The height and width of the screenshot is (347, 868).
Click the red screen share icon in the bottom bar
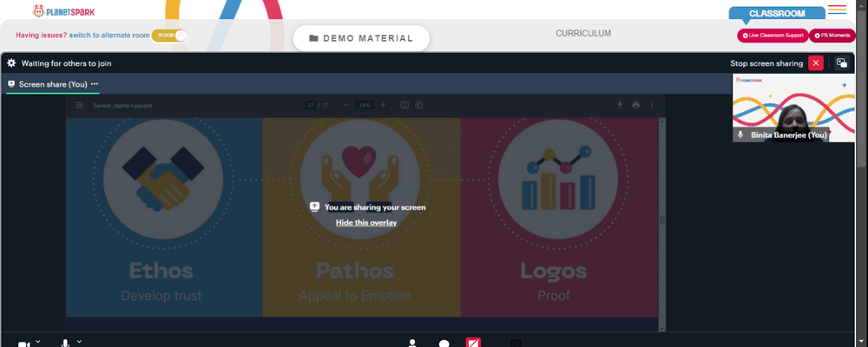pyautogui.click(x=473, y=343)
